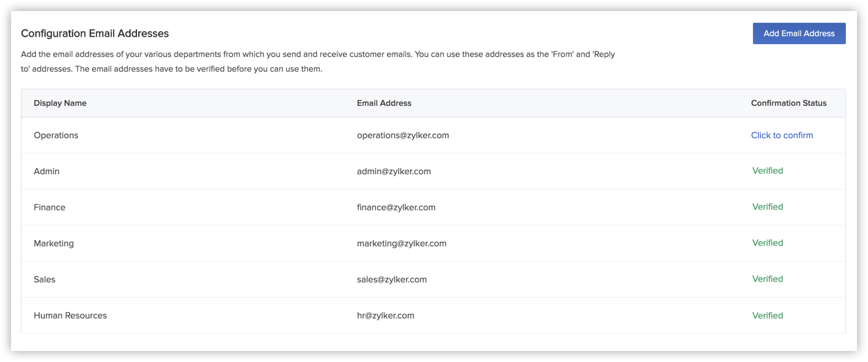
Task: Select the Human Resources display name
Action: [70, 316]
